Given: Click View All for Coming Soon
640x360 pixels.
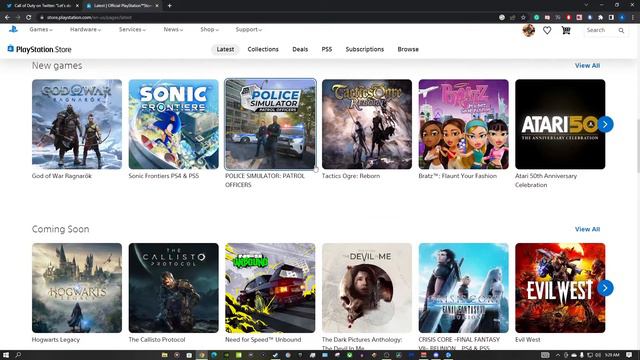Looking at the screenshot, I should [587, 229].
